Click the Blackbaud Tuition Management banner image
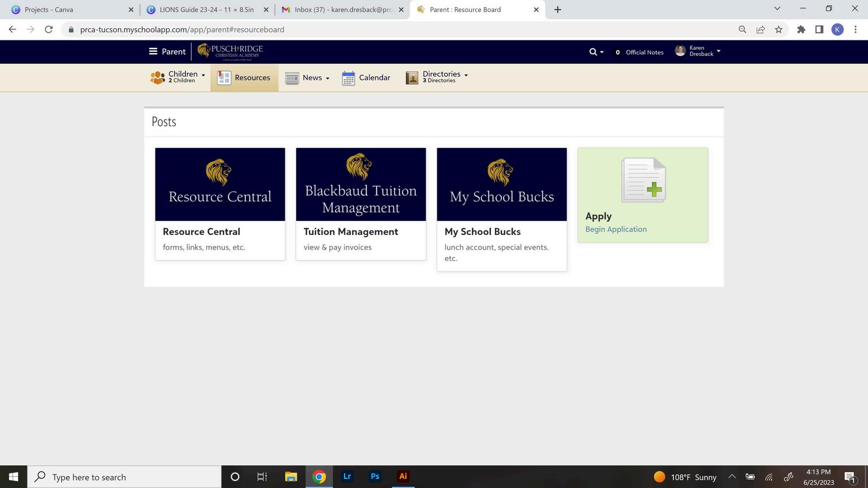The image size is (868, 488). coord(361,184)
